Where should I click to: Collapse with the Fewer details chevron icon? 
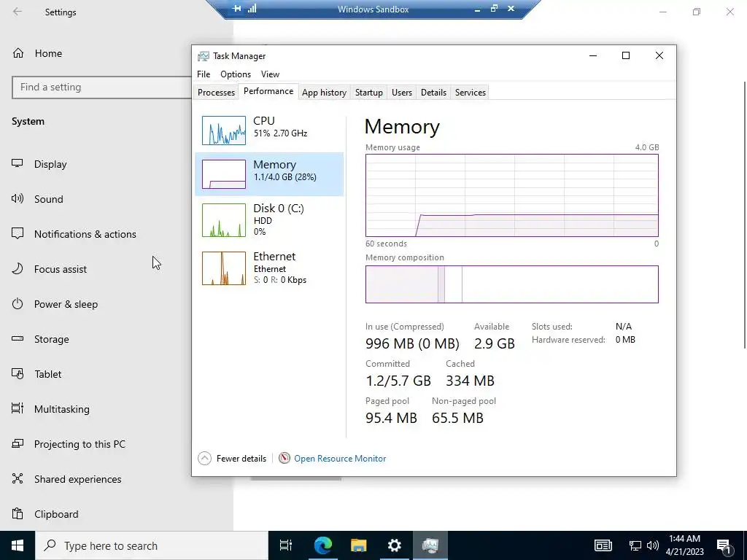click(204, 458)
